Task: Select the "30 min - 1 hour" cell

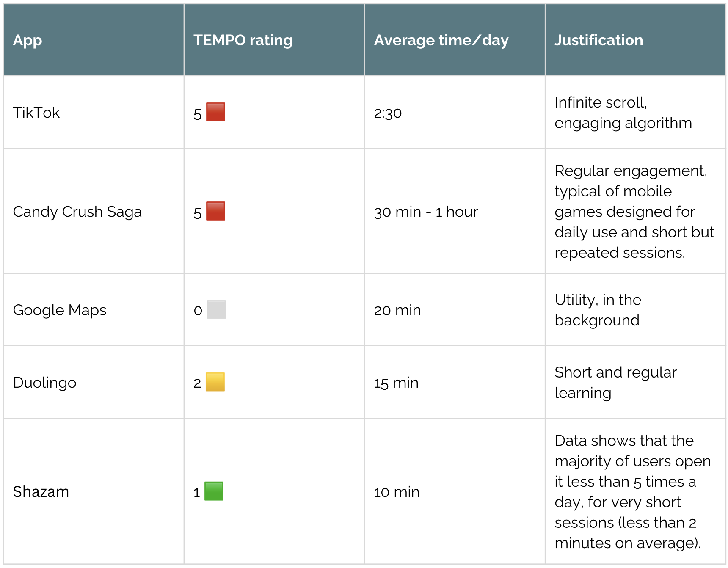Action: click(x=426, y=212)
